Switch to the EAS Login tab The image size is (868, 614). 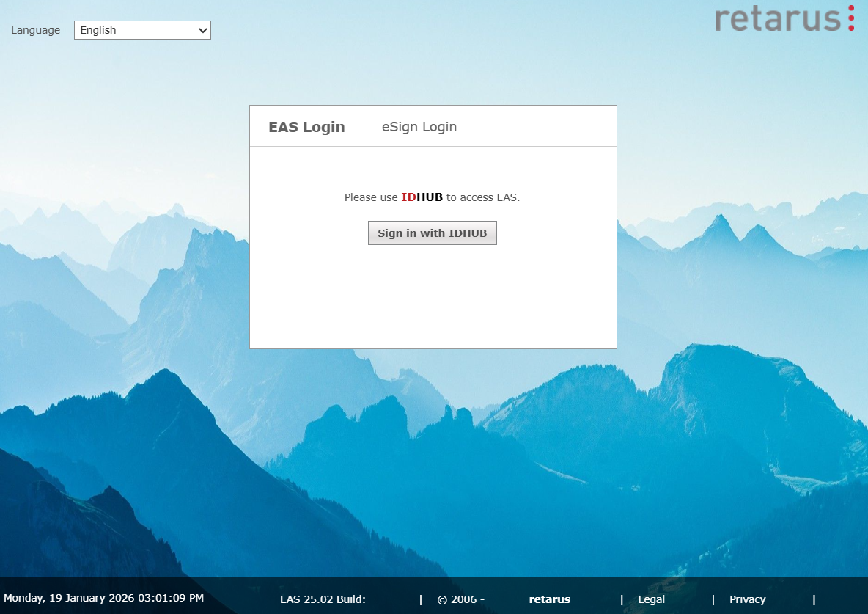[306, 127]
